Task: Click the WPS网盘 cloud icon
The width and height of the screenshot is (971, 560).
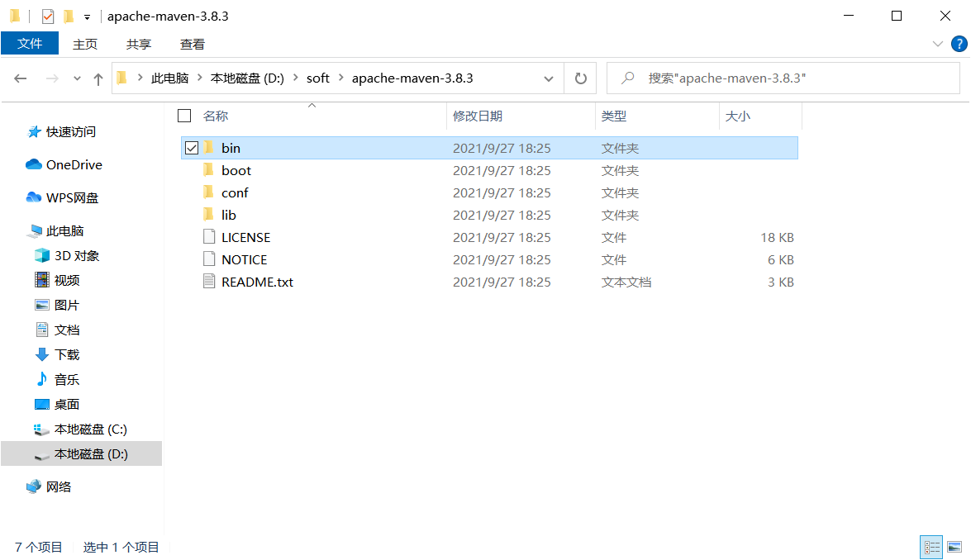Action: click(x=33, y=197)
